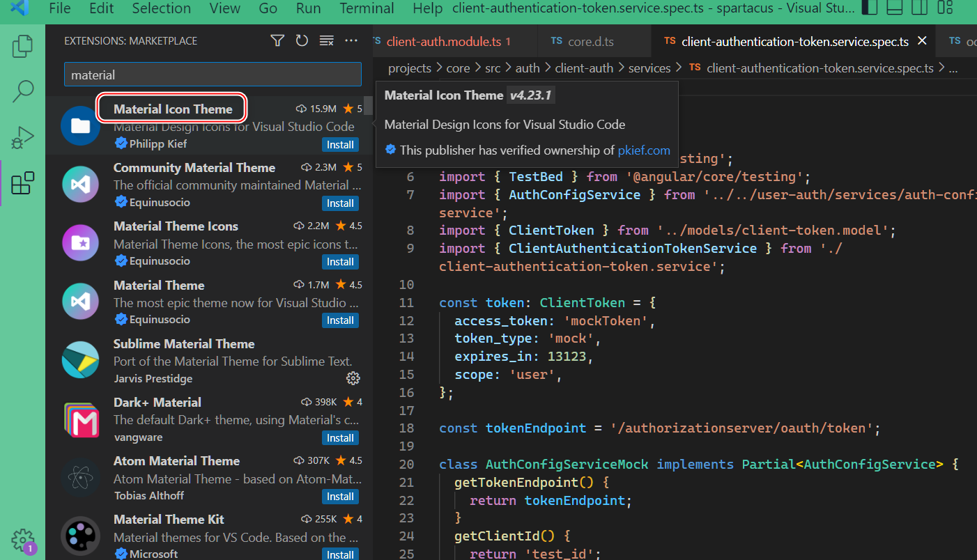Select the Extensions view icon
This screenshot has height=560, width=977.
click(x=22, y=182)
